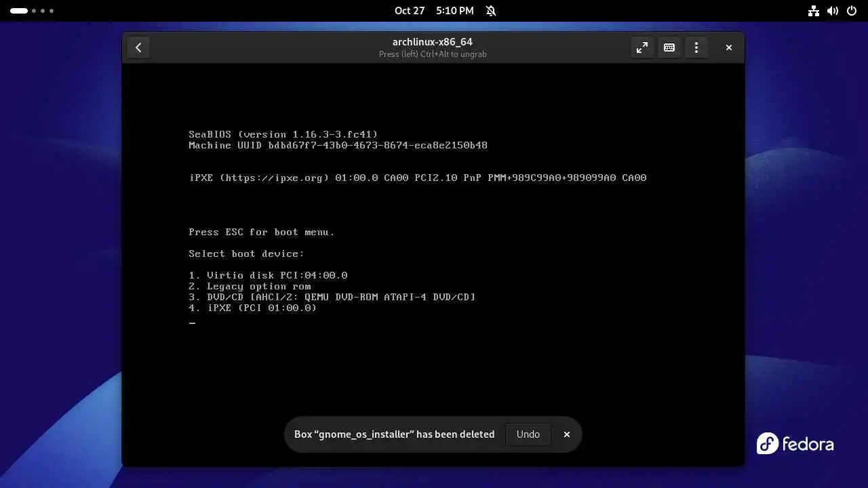Click boot entry '4. iPXE (PCI 01:00.0)'
Screen dimensions: 868x488
click(253, 308)
